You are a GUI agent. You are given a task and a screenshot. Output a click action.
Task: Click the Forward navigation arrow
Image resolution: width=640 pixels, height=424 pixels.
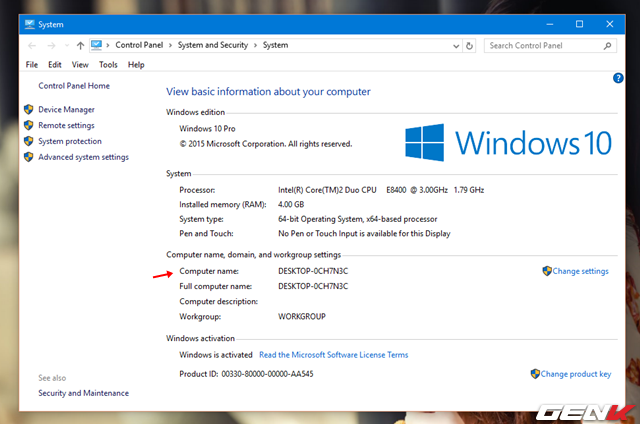(x=51, y=46)
